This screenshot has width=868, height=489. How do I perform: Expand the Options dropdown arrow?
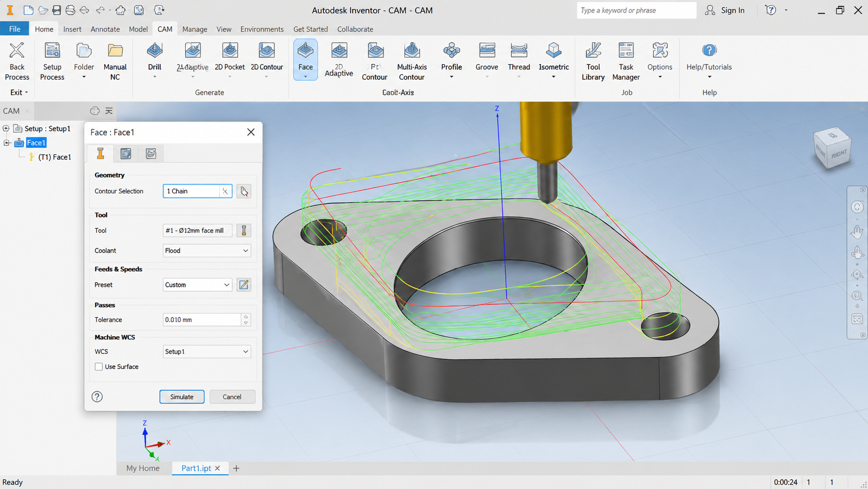[x=660, y=77]
